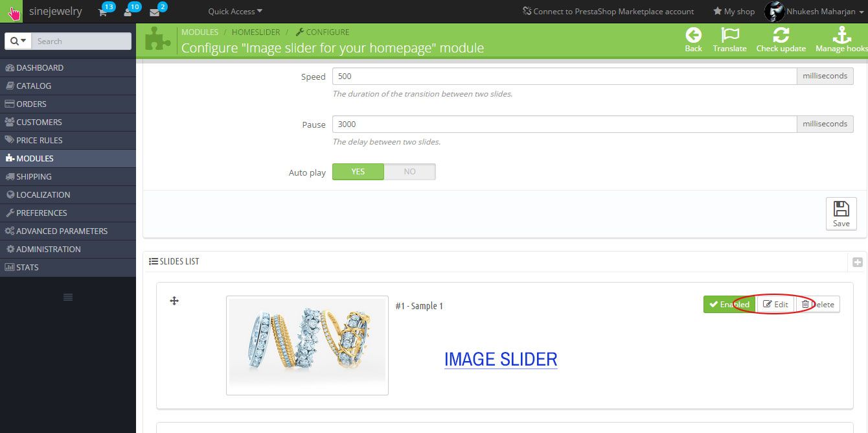Viewport: 868px width, 433px height.
Task: Click the Manage hooks anchor icon
Action: point(841,35)
